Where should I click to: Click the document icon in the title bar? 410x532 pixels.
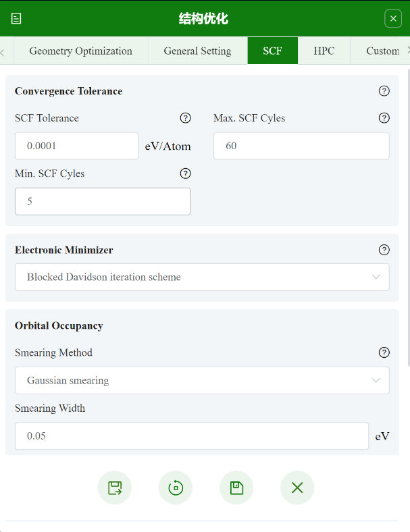tap(16, 19)
